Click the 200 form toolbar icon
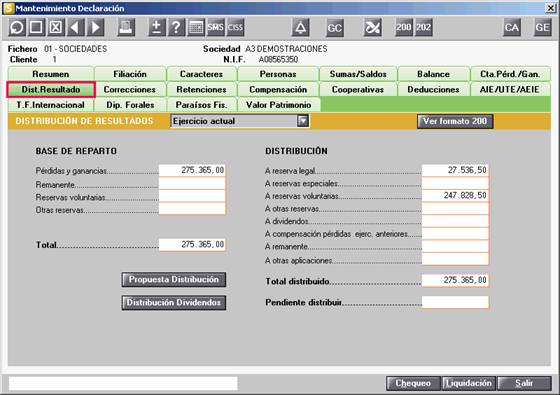 coord(404,28)
